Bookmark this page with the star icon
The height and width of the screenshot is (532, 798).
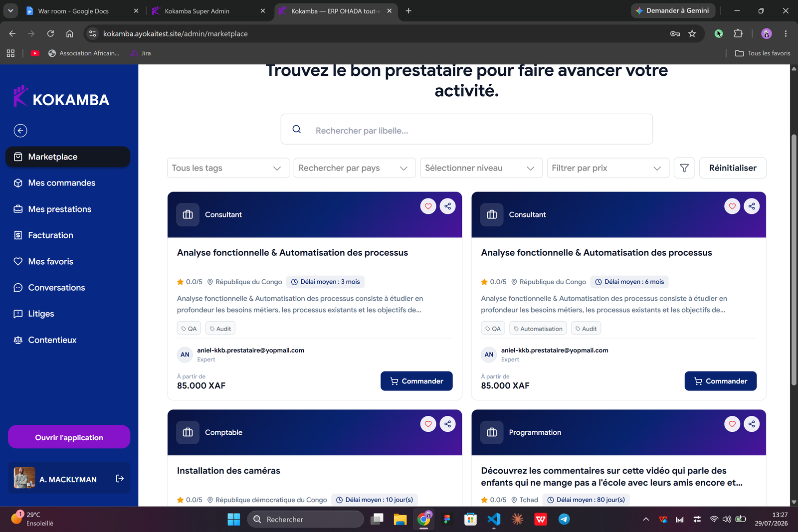click(x=692, y=33)
